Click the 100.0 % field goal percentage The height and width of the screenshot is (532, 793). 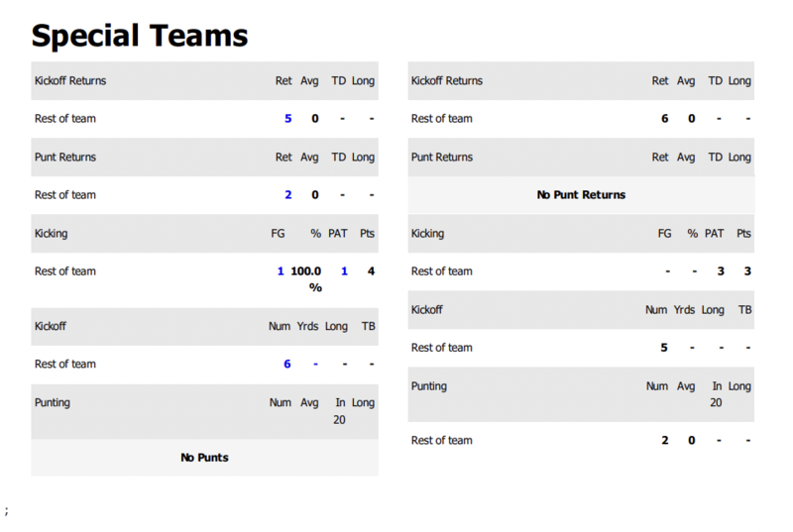click(x=306, y=278)
